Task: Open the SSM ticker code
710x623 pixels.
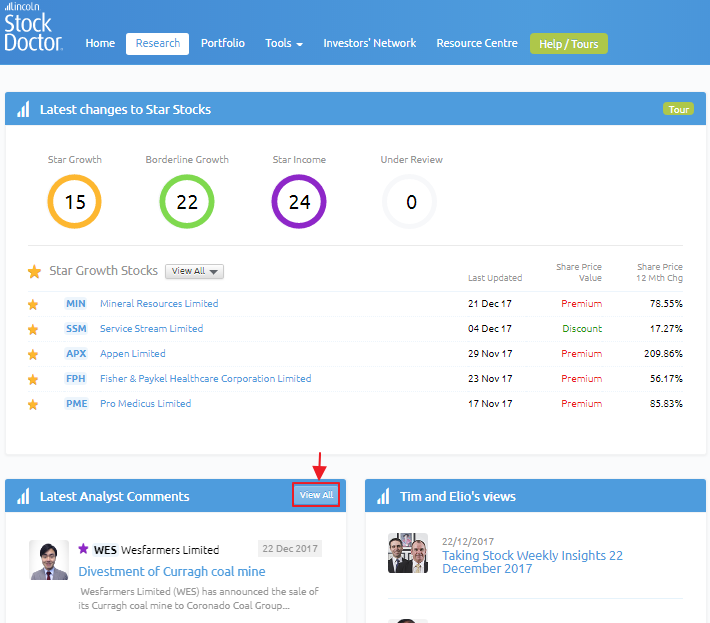Action: pos(76,328)
